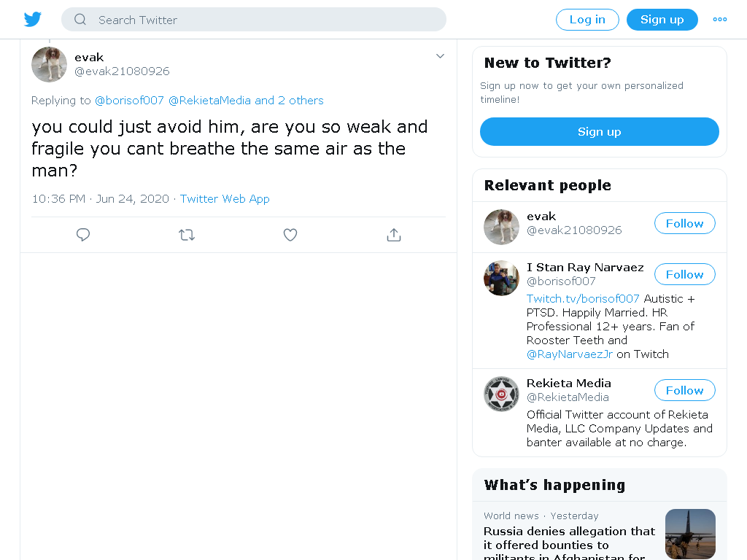Click the Twitter bird home icon
Image resolution: width=747 pixels, height=560 pixels.
pos(32,20)
